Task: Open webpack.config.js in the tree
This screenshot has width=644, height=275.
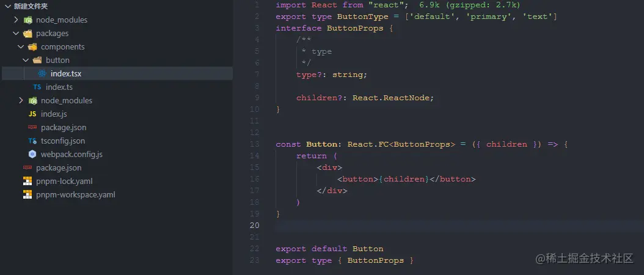Action: (x=71, y=154)
